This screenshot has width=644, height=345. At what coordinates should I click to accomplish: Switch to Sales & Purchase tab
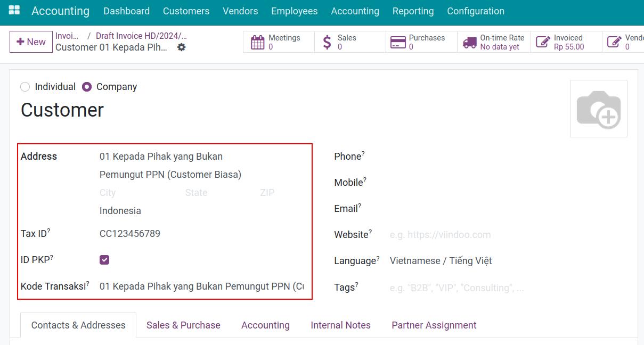[x=183, y=325]
